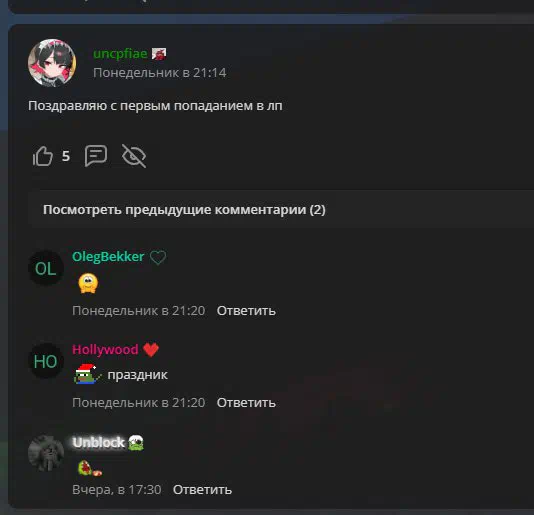Open the OlegBekker username link
534x515 pixels.
pyautogui.click(x=108, y=257)
